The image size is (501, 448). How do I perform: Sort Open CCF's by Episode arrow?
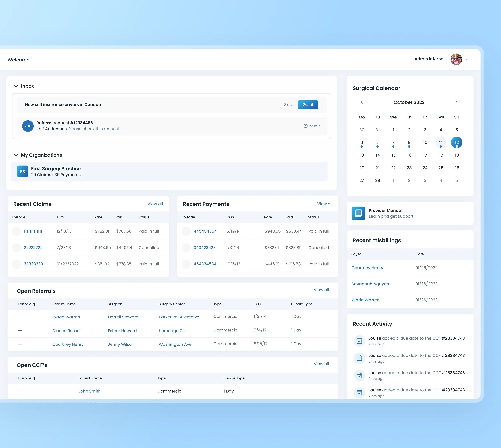tap(34, 378)
